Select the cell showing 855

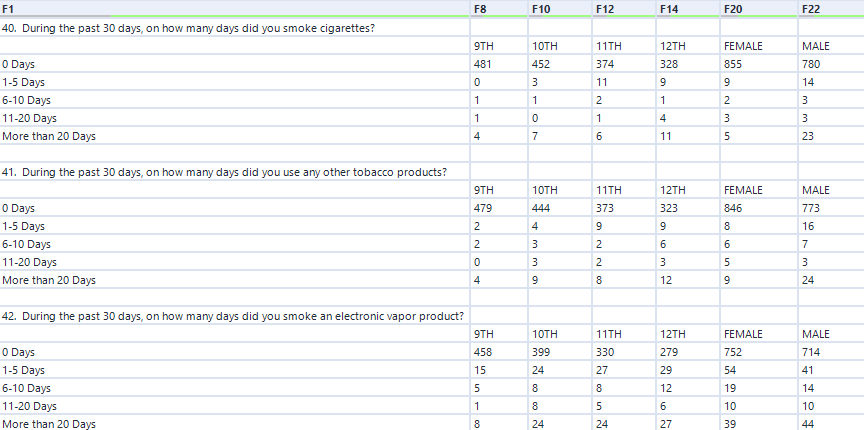pos(733,64)
